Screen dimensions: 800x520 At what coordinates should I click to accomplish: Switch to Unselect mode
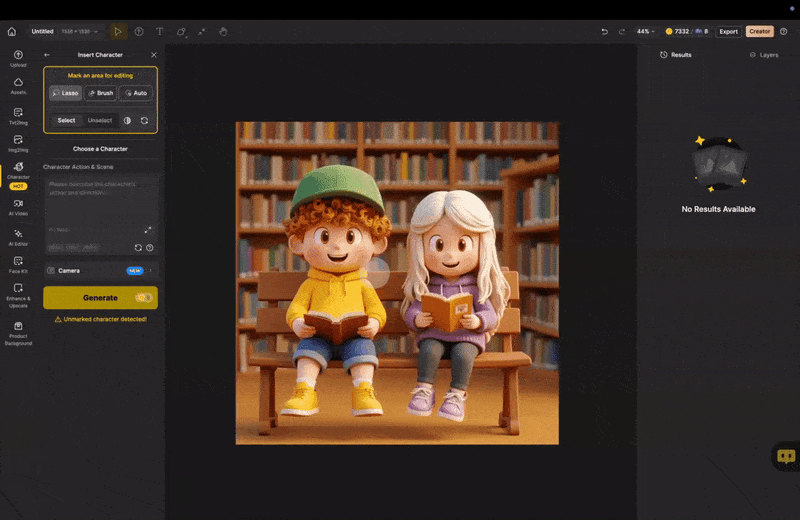tap(100, 120)
